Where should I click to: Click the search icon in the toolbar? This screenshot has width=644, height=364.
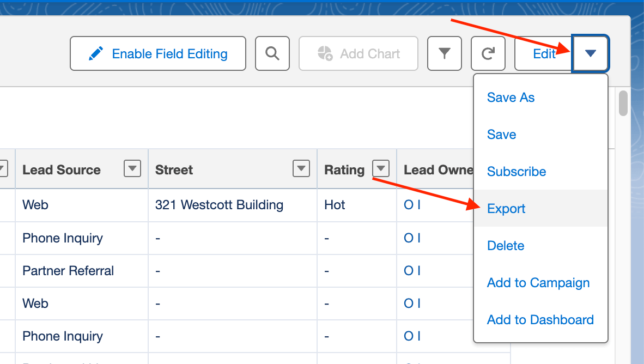272,53
